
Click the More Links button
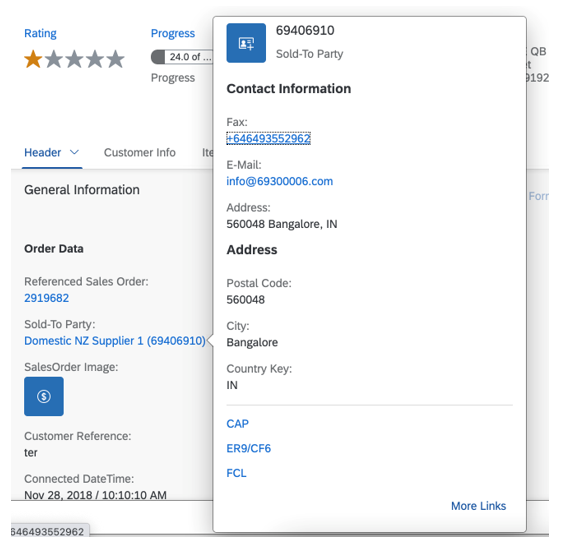pos(478,506)
